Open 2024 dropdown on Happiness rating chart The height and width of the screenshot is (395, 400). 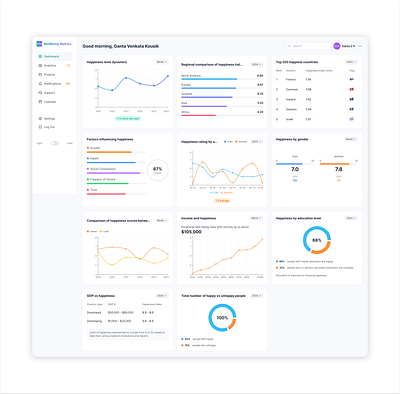pos(256,142)
